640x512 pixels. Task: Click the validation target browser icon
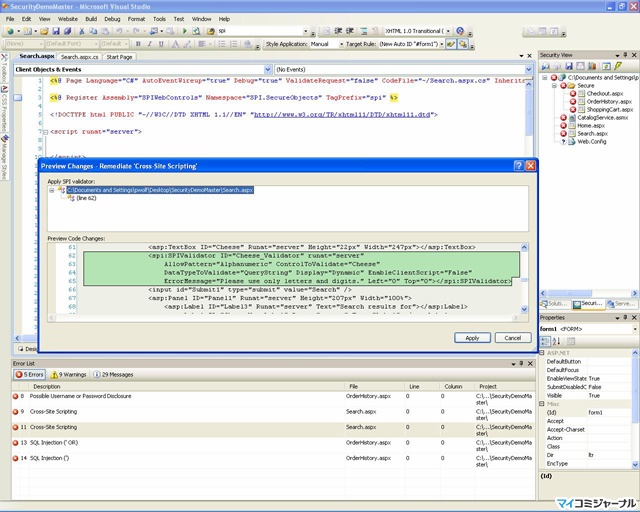pos(460,31)
